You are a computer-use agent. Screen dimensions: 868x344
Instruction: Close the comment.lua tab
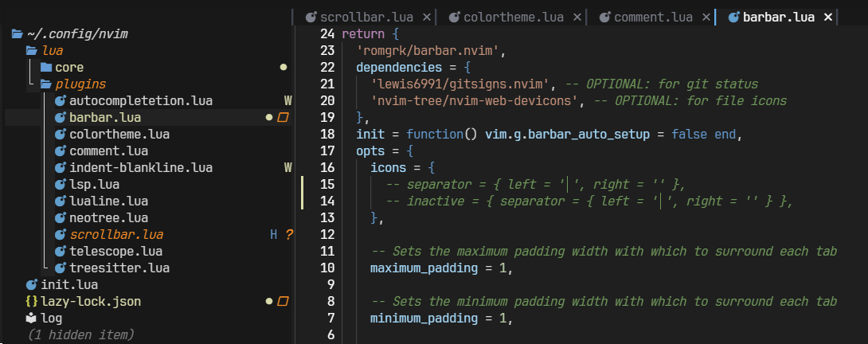pos(704,17)
